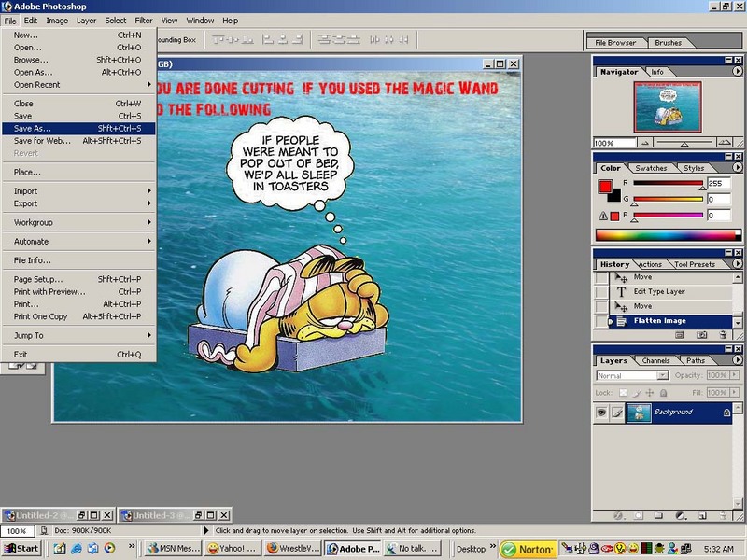Click the create new layer icon

click(702, 515)
